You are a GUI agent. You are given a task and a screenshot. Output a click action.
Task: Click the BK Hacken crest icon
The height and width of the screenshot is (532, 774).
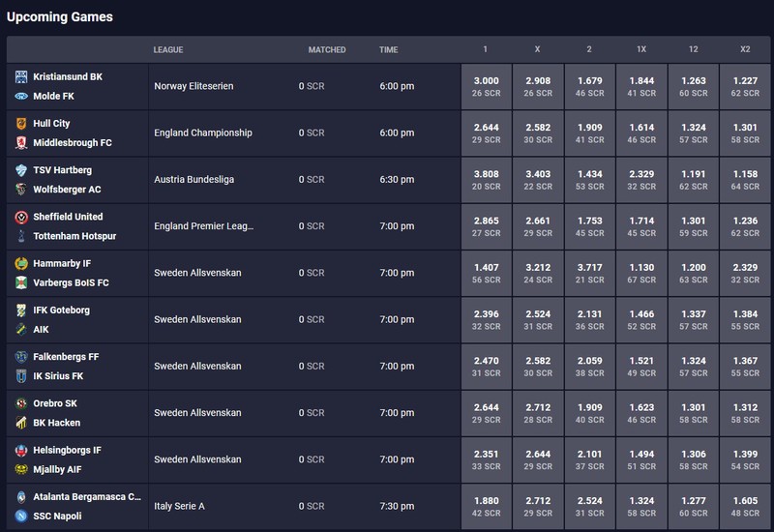point(21,423)
